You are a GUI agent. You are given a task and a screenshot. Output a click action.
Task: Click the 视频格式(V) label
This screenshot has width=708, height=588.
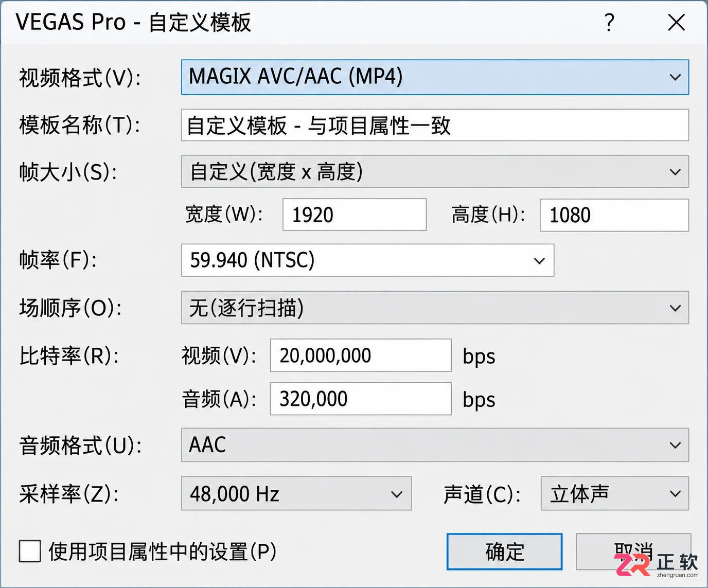tap(80, 78)
